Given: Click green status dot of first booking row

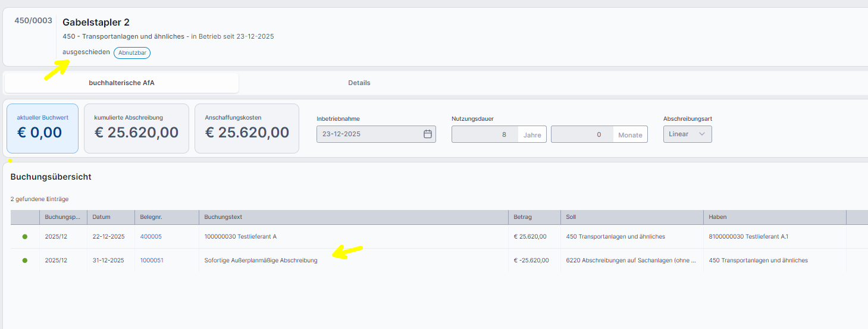Looking at the screenshot, I should pyautogui.click(x=25, y=237).
